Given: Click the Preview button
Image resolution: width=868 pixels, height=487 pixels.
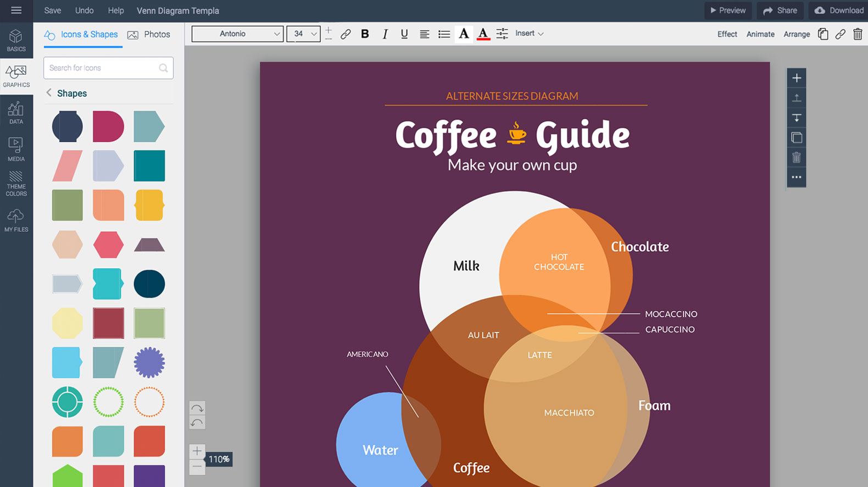Looking at the screenshot, I should pyautogui.click(x=728, y=10).
